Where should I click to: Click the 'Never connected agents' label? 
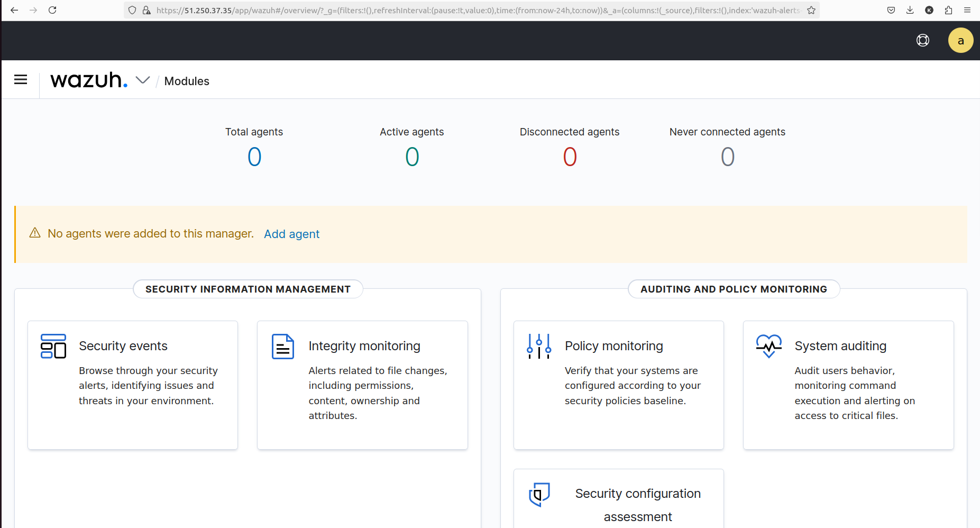(x=728, y=132)
